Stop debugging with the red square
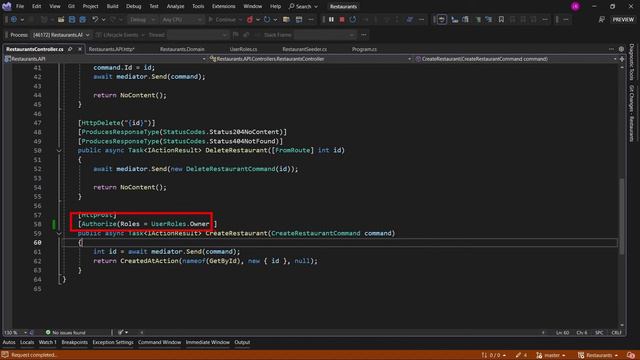Screen dimensions: 640x360 coord(342,19)
